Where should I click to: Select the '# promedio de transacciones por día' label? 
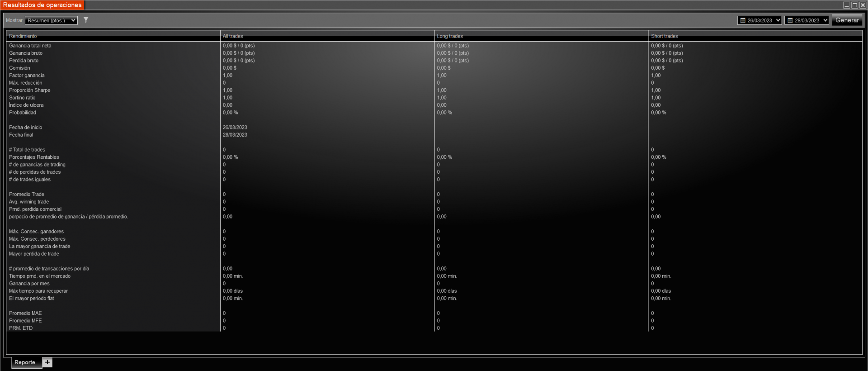tap(49, 269)
